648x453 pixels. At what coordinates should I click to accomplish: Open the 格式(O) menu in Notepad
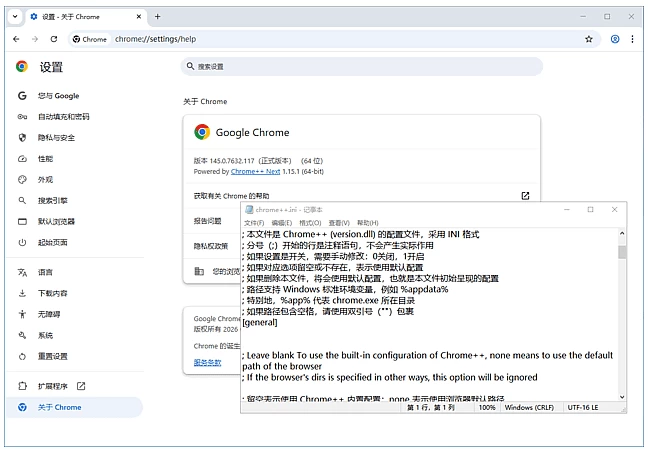click(x=310, y=222)
